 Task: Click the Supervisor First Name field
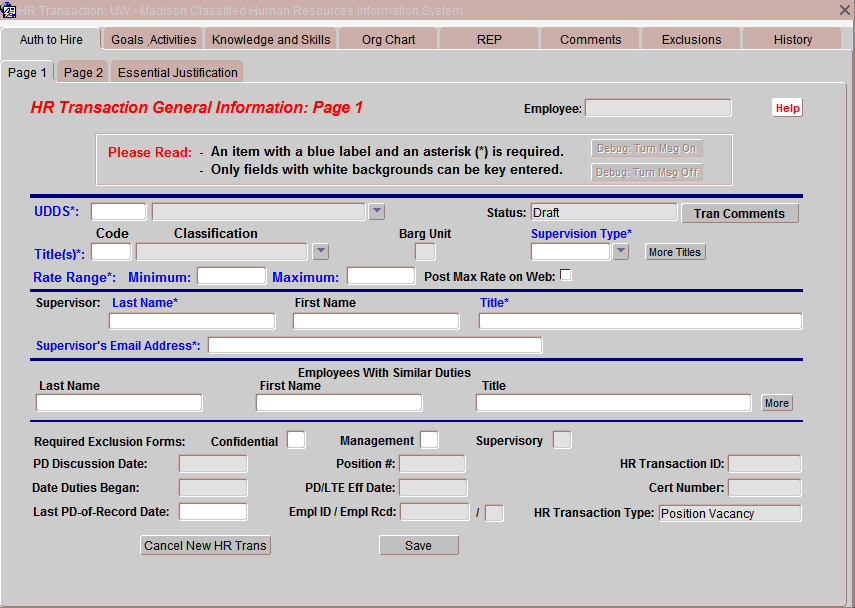[x=376, y=321]
